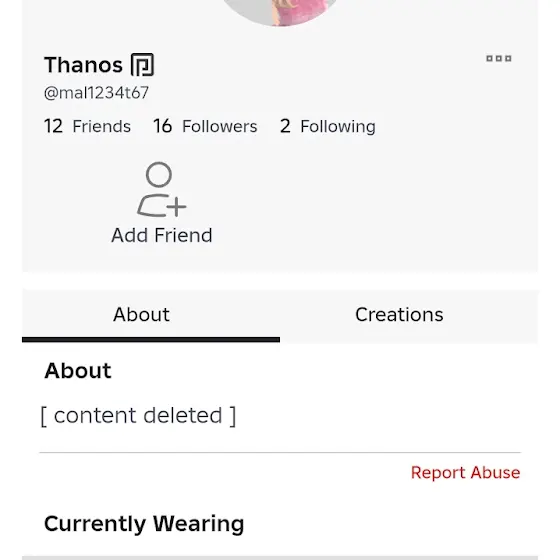
Task: Click the About section heading
Action: (78, 371)
